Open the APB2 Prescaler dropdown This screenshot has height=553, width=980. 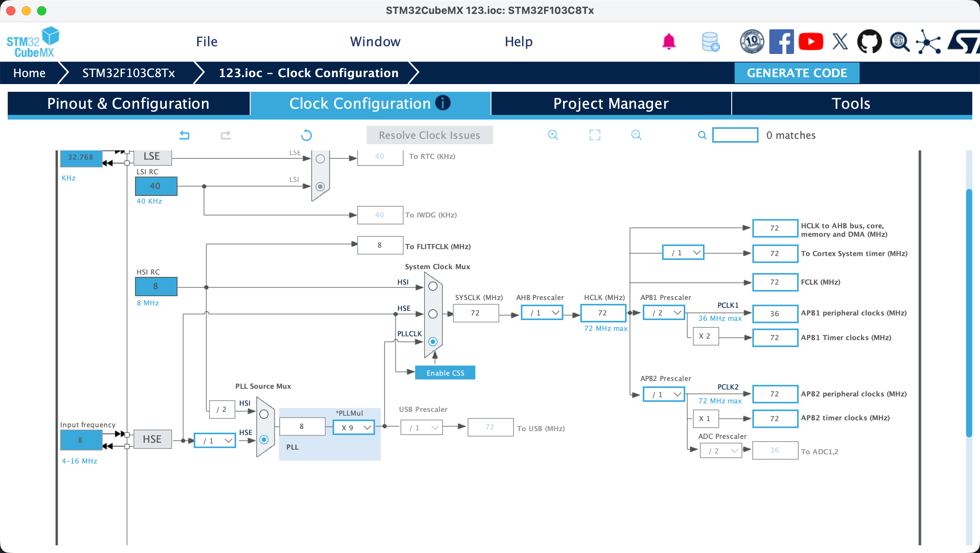pos(664,395)
